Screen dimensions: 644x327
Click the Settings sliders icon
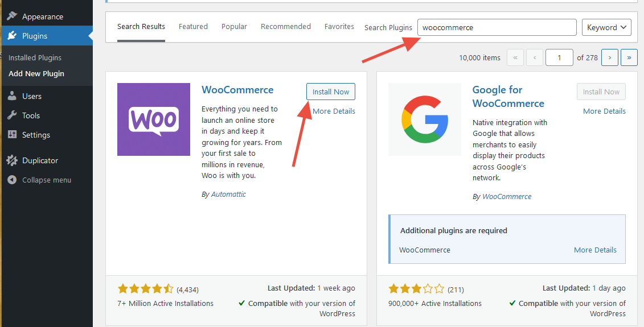tap(12, 135)
